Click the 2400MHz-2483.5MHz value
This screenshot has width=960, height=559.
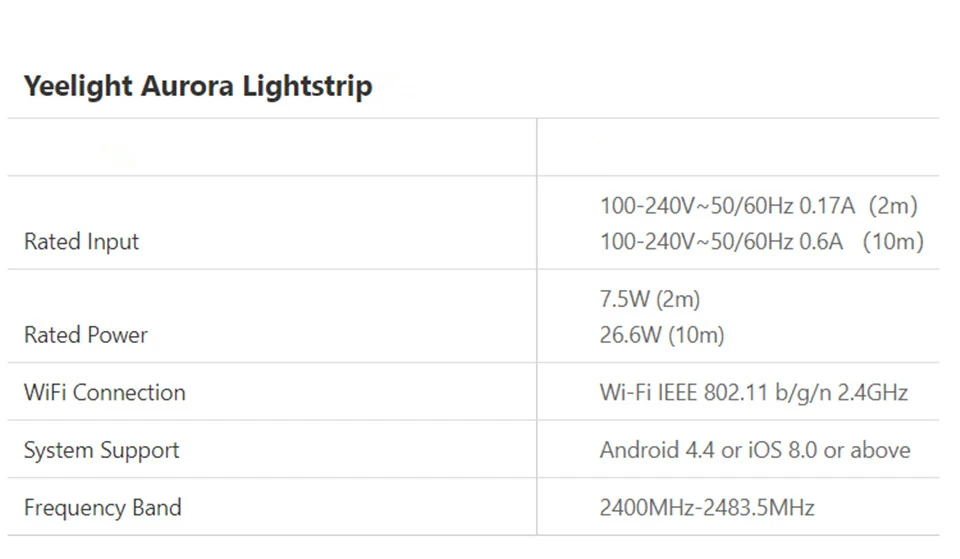coord(706,508)
